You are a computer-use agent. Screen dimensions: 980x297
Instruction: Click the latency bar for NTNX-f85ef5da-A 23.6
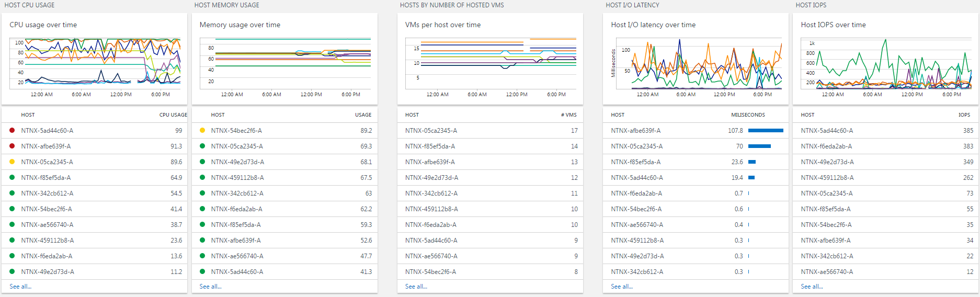752,162
